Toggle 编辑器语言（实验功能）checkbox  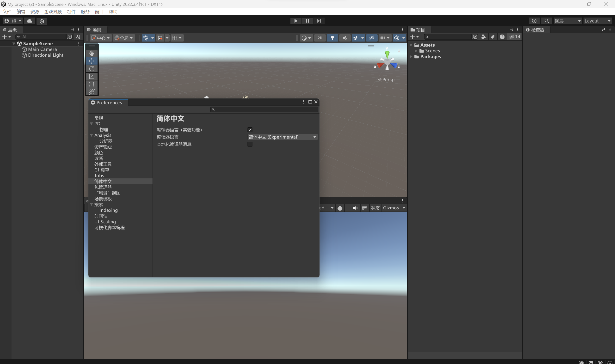tap(250, 130)
